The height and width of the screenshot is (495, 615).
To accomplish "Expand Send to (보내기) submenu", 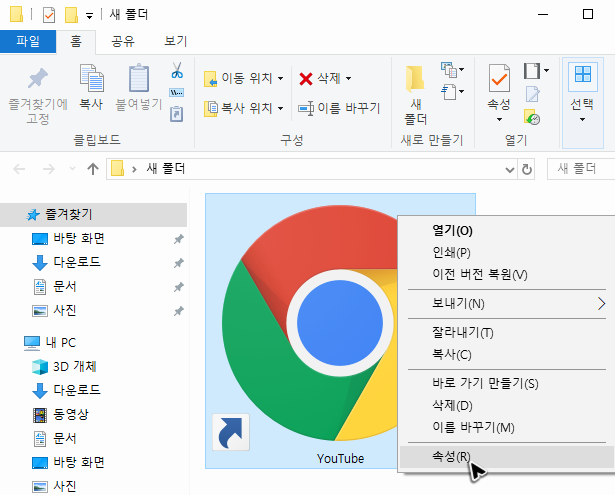I will point(508,304).
